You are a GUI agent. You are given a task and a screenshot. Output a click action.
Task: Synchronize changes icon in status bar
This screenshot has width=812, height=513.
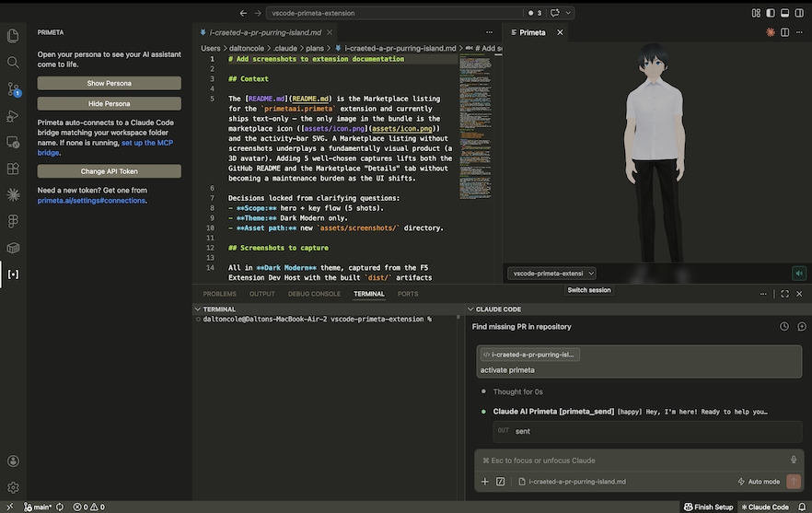(60, 507)
